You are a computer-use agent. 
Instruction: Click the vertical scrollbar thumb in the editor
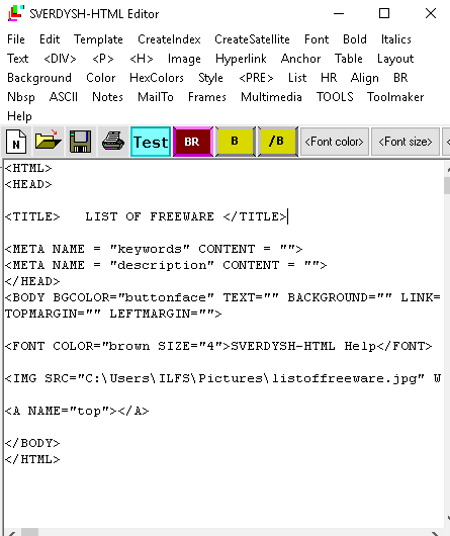click(x=447, y=185)
